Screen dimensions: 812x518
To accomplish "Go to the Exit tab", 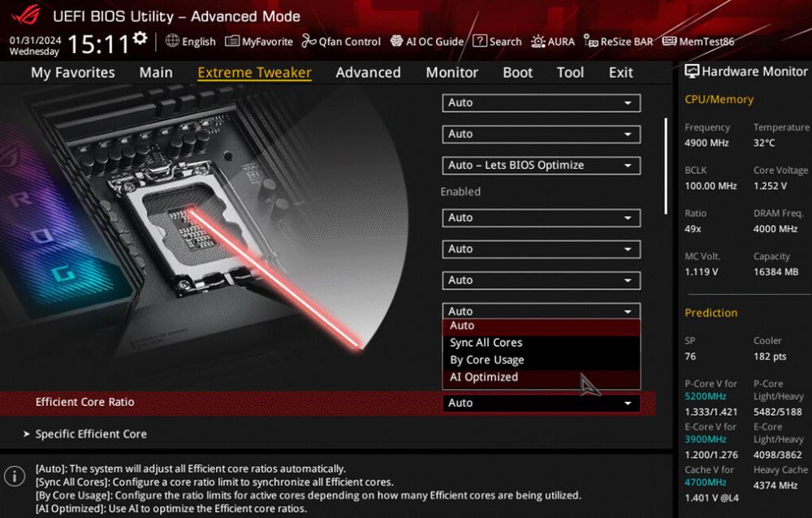I will click(x=621, y=72).
